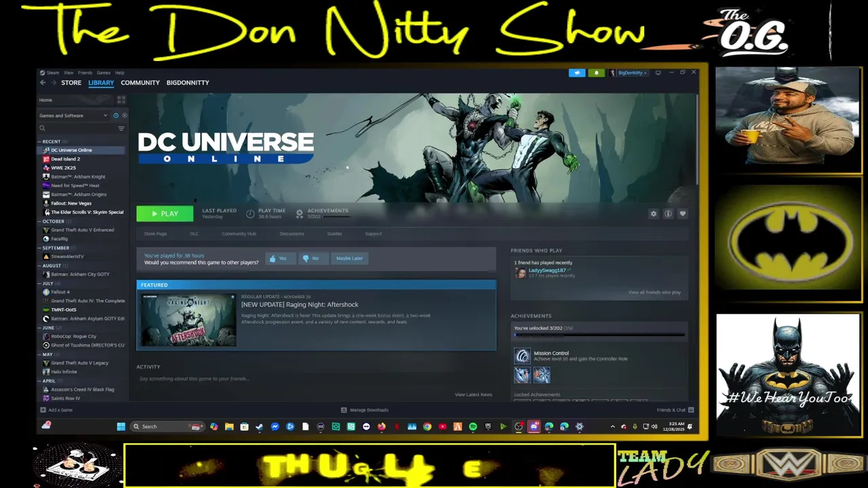The width and height of the screenshot is (868, 488).
Task: Open game Manage settings gear icon
Action: coord(654,213)
